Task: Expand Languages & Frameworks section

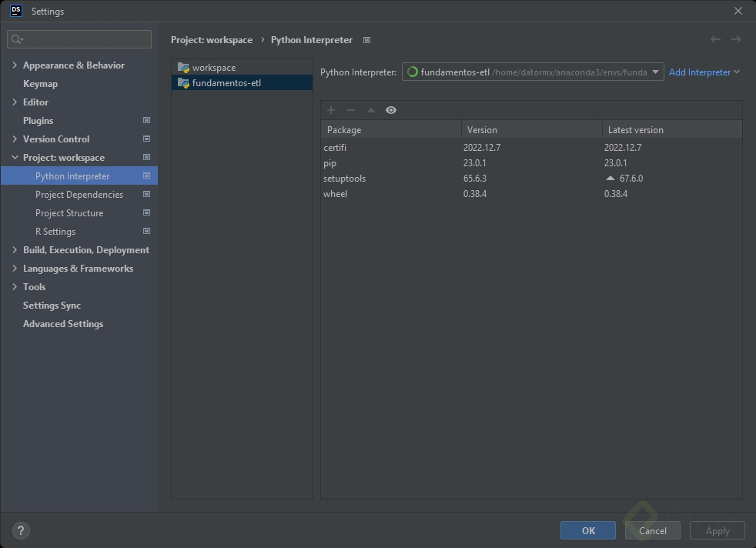Action: tap(15, 268)
